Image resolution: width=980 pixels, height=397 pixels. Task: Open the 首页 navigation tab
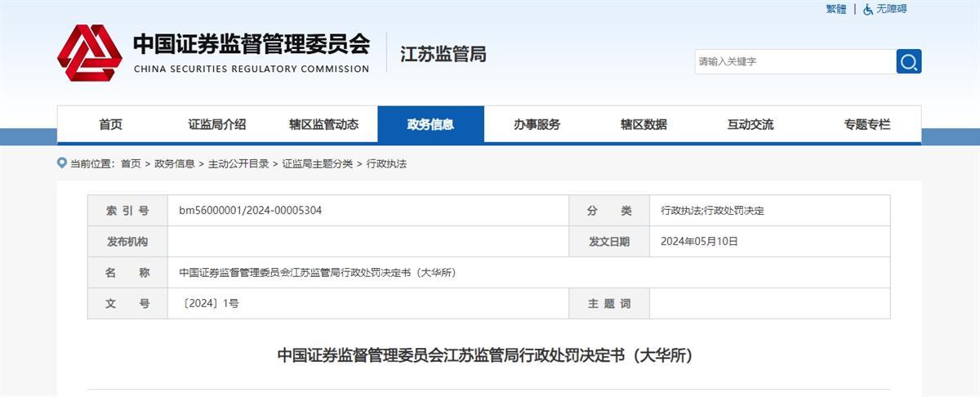click(110, 124)
